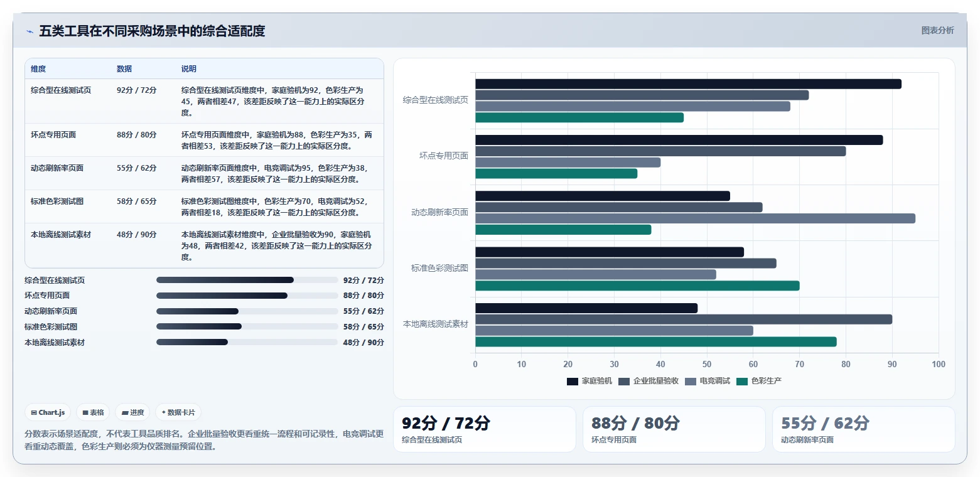Click y-axis label 坏点专用页面 in chart
The width and height of the screenshot is (980, 477).
pos(444,156)
